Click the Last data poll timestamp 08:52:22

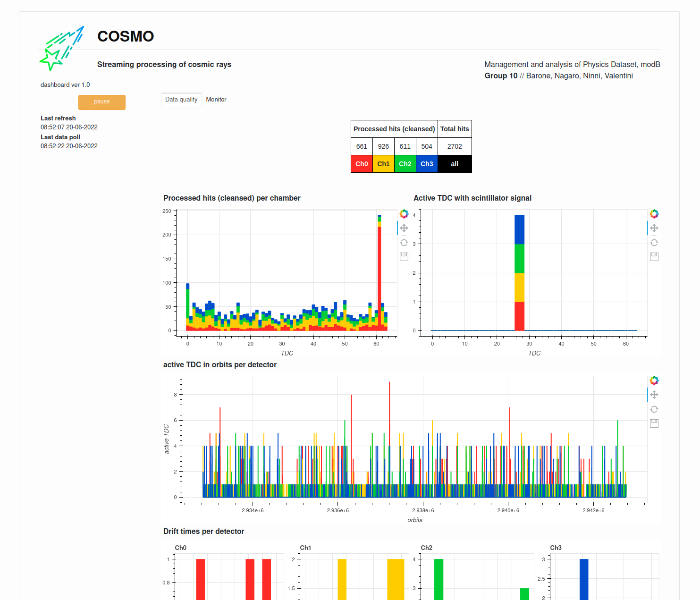click(69, 146)
